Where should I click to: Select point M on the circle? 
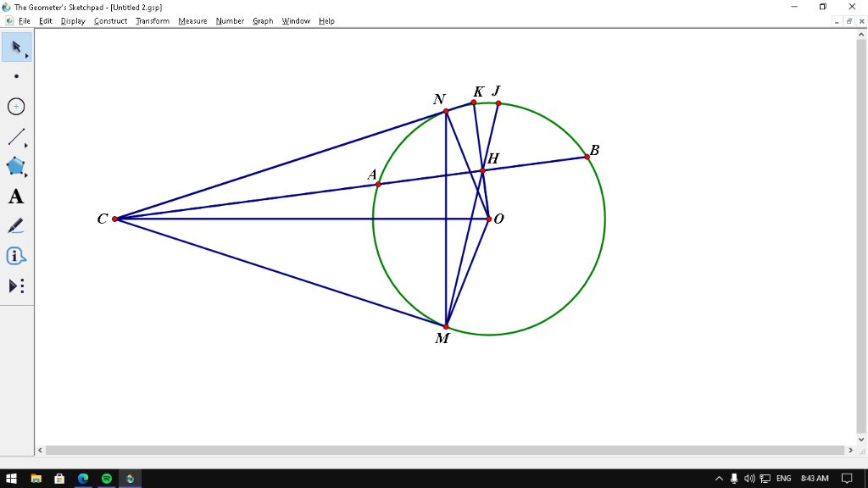tap(446, 327)
